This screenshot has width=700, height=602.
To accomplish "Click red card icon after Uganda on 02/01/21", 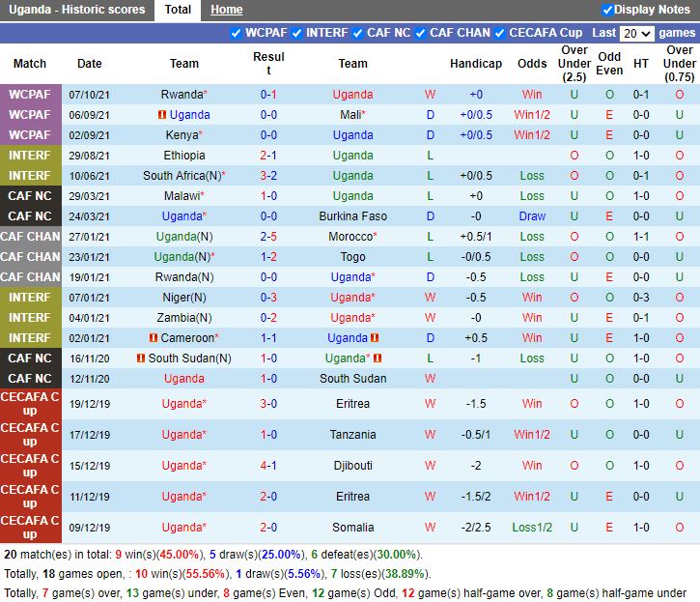I will pos(375,338).
